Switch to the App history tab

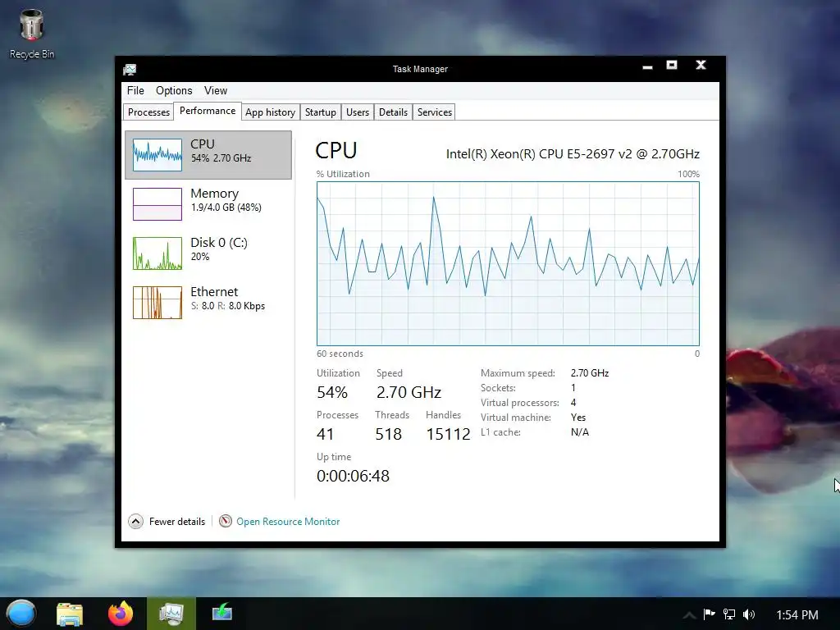[271, 112]
